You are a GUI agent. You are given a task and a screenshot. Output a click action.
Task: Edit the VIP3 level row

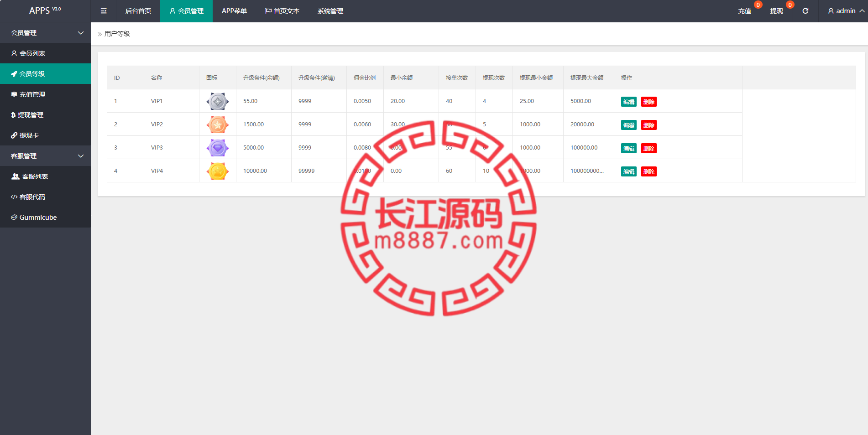pos(629,148)
